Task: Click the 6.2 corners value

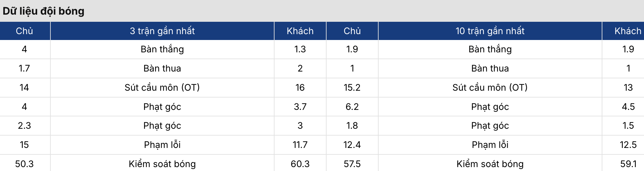Action: pos(352,107)
